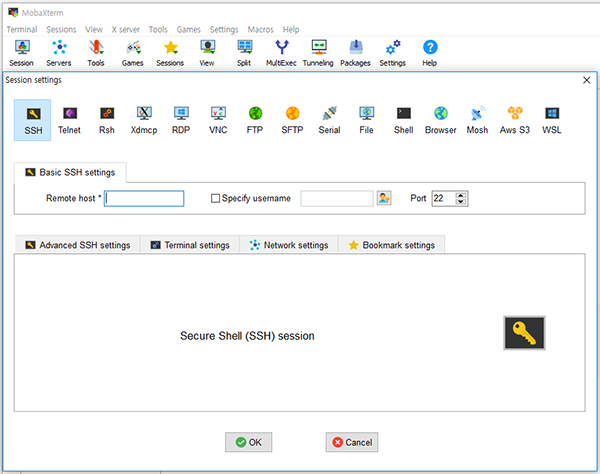Open the Games toolbar icon
This screenshot has height=474, width=600.
tap(133, 53)
